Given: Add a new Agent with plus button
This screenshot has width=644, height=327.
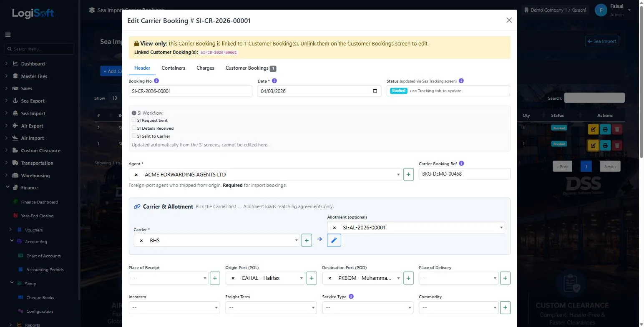Looking at the screenshot, I should (408, 174).
